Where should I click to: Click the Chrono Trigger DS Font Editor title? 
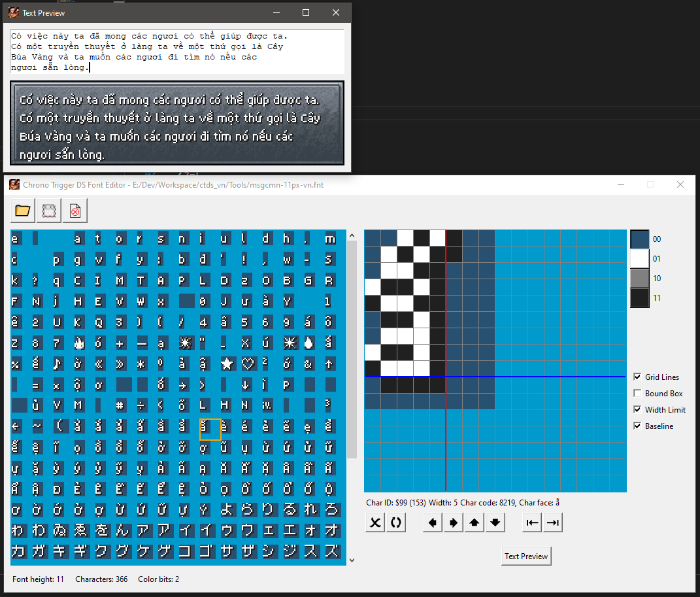[x=173, y=185]
